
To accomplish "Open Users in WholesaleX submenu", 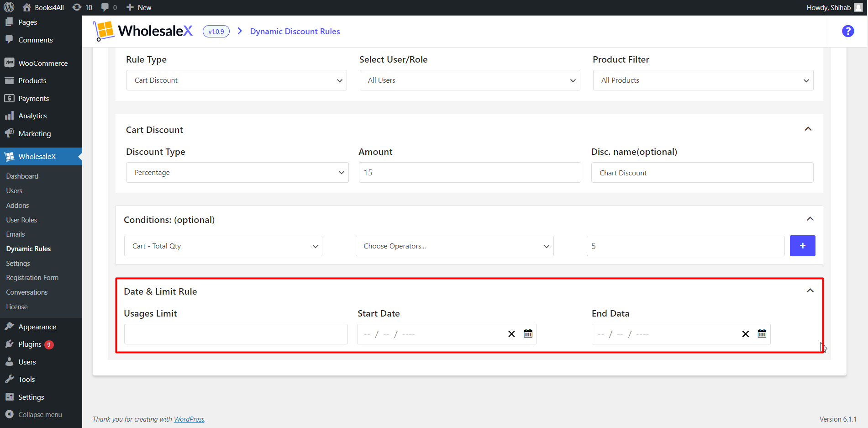I will coord(14,190).
